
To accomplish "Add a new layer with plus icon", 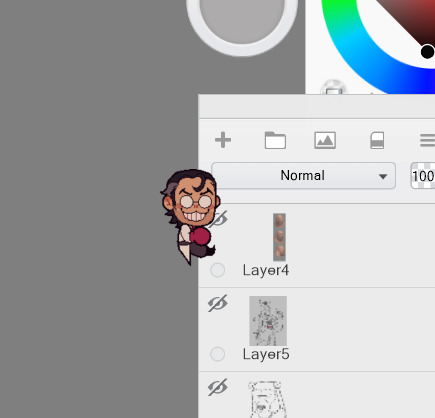I will point(223,140).
